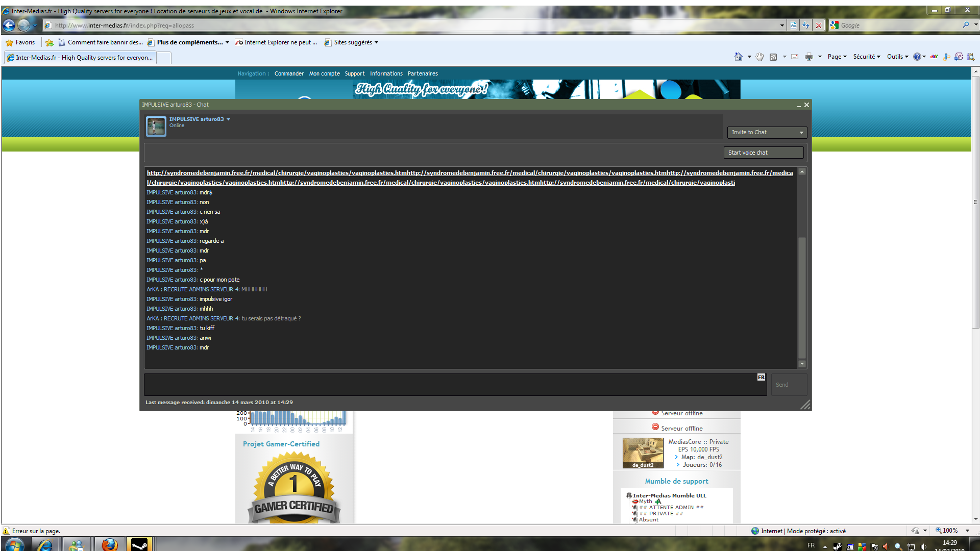
Task: Open the Comment faire bannir des... favorite
Action: tap(101, 42)
